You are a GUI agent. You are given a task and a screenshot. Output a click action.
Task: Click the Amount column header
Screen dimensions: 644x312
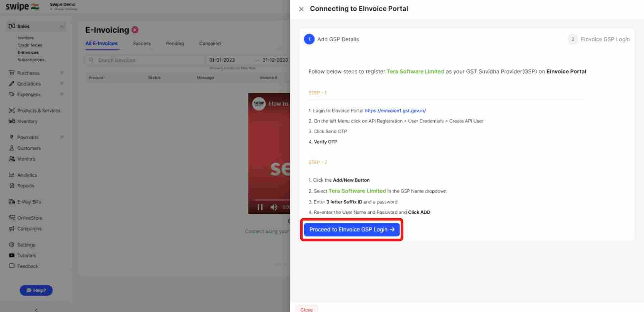(96, 78)
